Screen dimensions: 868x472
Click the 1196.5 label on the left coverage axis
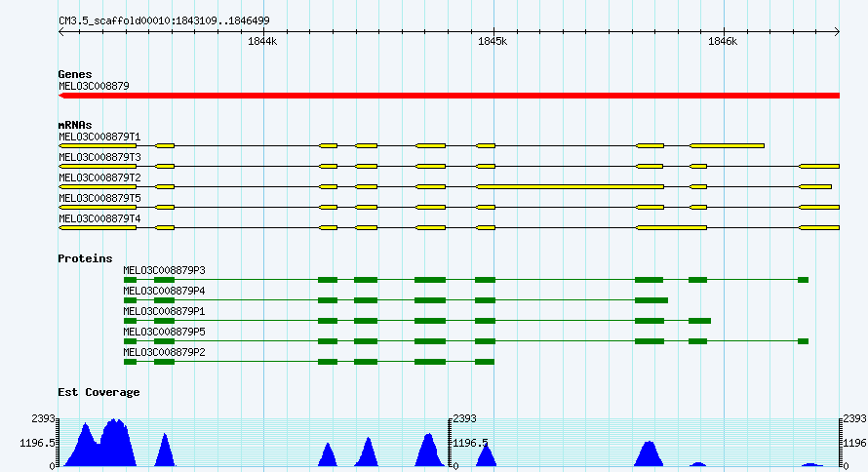tap(38, 443)
